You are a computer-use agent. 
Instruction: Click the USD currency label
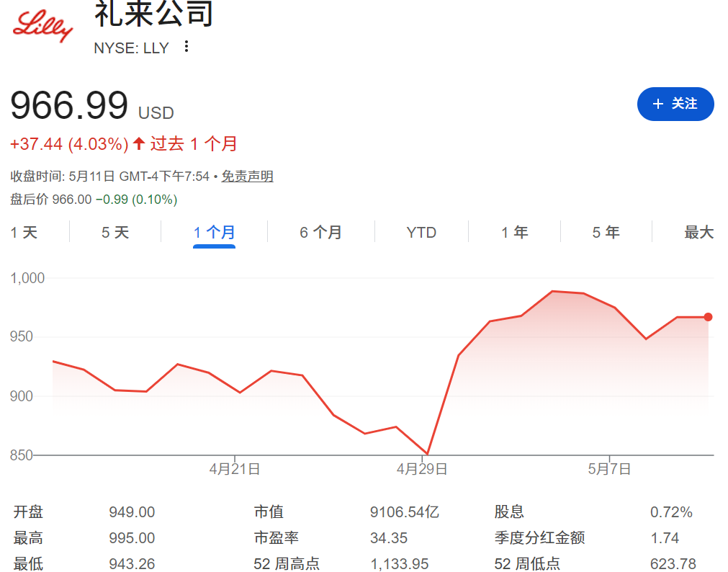tap(156, 113)
